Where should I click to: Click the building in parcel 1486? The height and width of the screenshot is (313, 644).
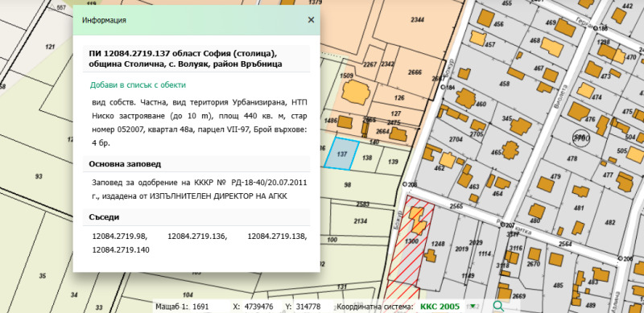point(345,122)
